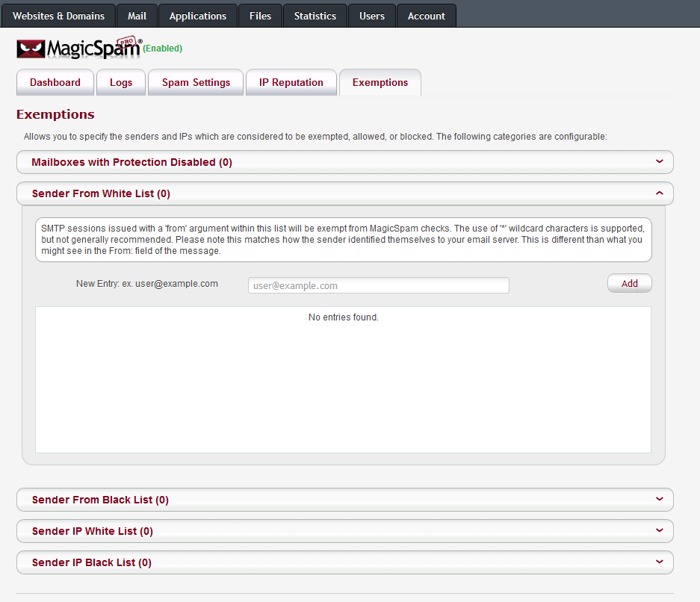700x602 pixels.
Task: Expand Sender IP Black List chevron
Action: coord(660,562)
